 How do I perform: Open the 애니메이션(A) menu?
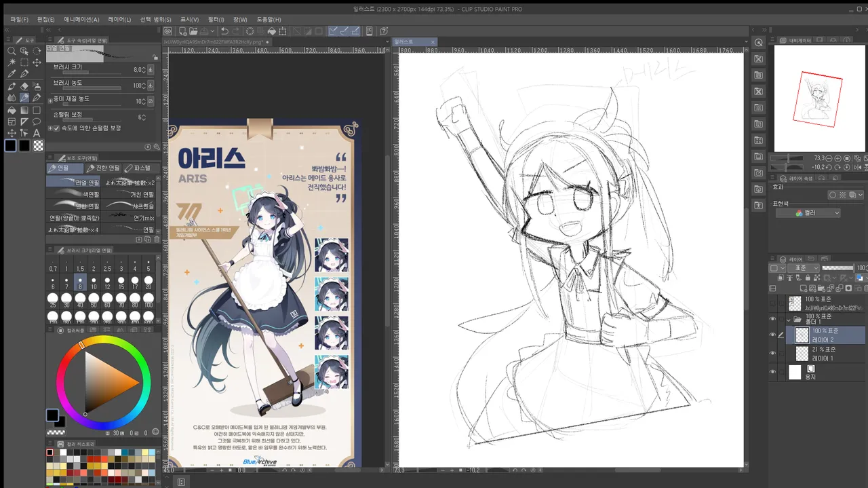[x=81, y=20]
